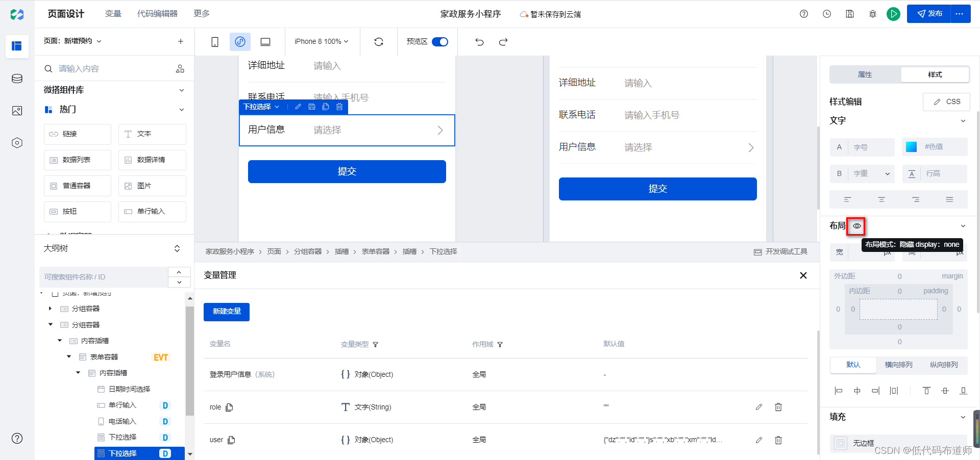
Task: Open the 更多 menu
Action: click(x=202, y=14)
